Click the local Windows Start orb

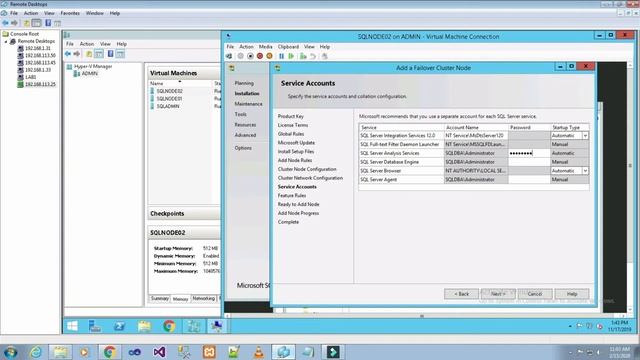[11, 352]
